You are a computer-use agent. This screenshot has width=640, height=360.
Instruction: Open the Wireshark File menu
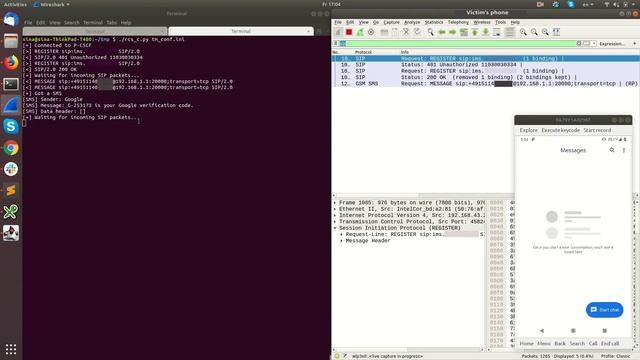coord(338,22)
